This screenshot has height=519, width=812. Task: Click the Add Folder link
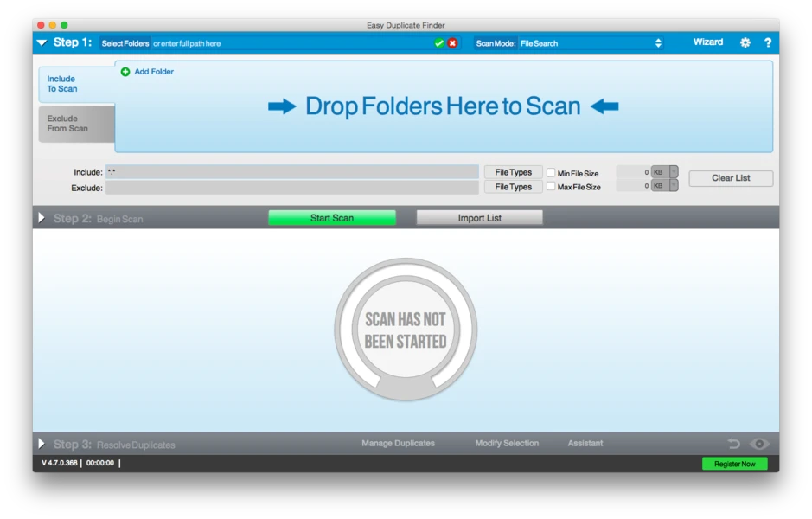(154, 72)
